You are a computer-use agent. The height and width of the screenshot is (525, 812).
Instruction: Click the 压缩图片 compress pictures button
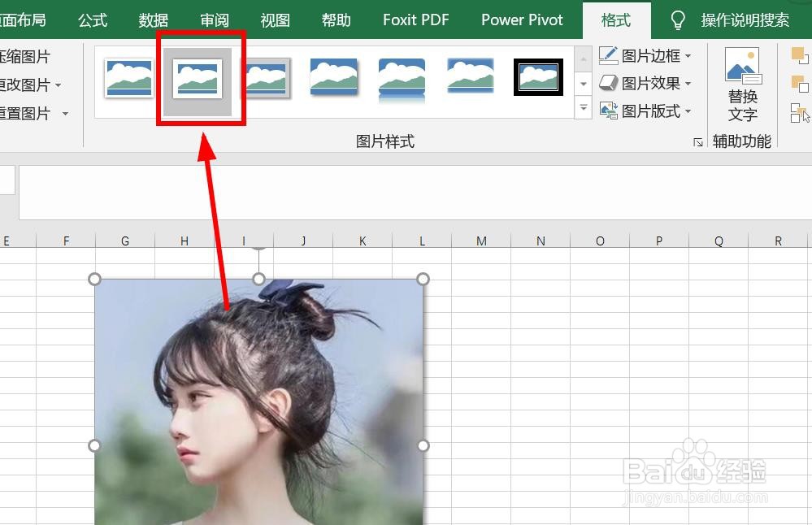pyautogui.click(x=25, y=56)
